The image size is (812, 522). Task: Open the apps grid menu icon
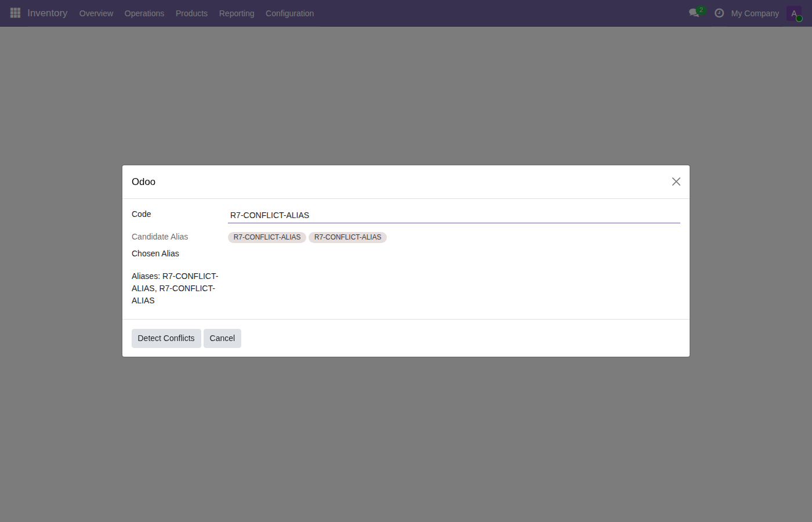[x=16, y=13]
